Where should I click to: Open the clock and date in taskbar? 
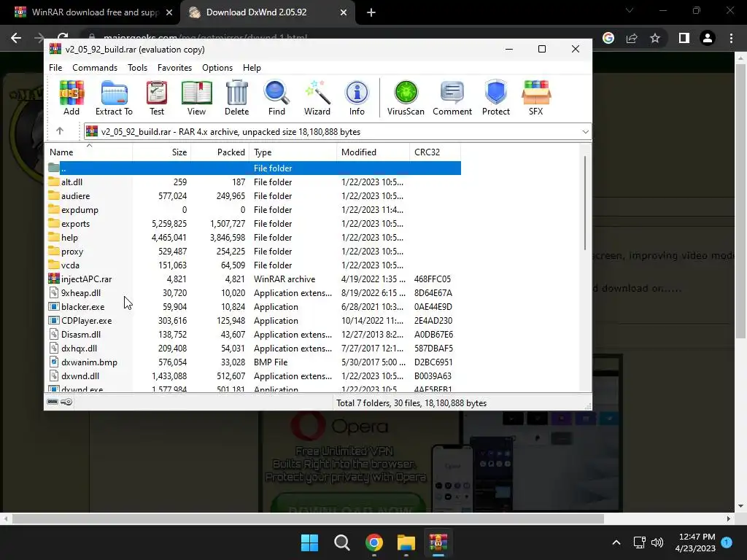695,542
